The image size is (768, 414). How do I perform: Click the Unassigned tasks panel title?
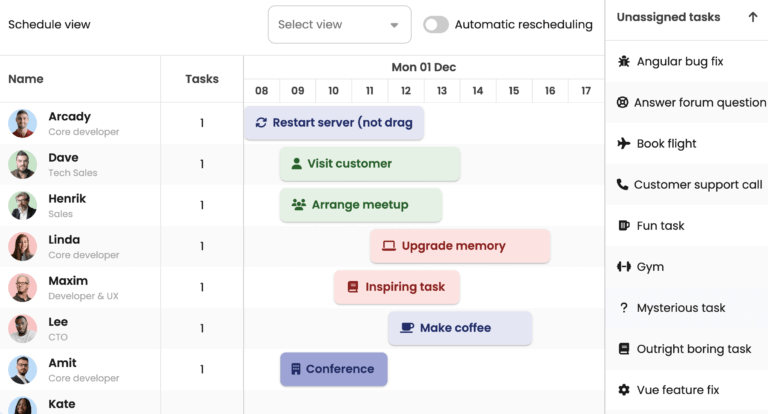tap(669, 17)
